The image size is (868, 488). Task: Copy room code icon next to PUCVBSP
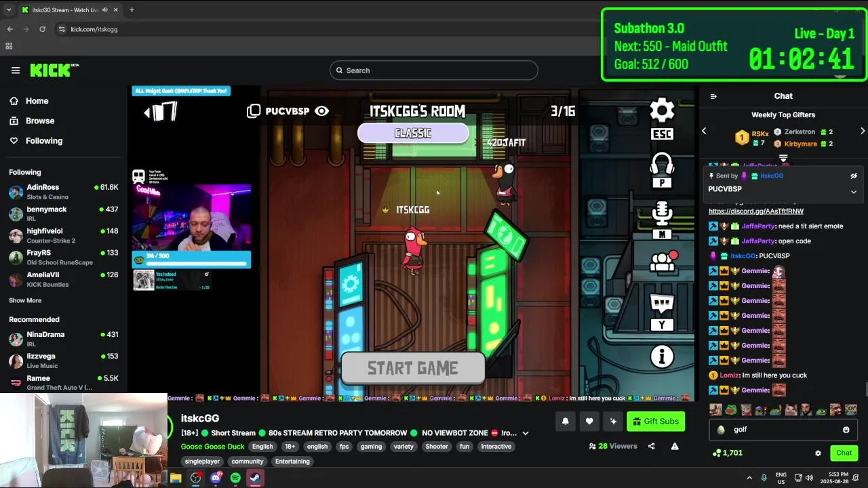(x=254, y=111)
